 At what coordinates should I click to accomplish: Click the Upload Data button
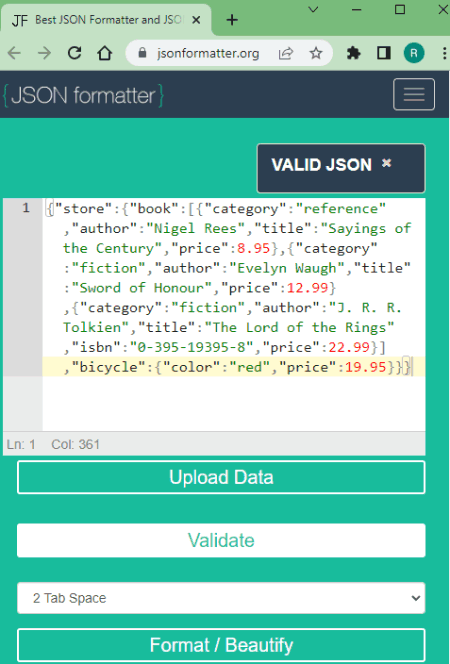click(x=221, y=477)
